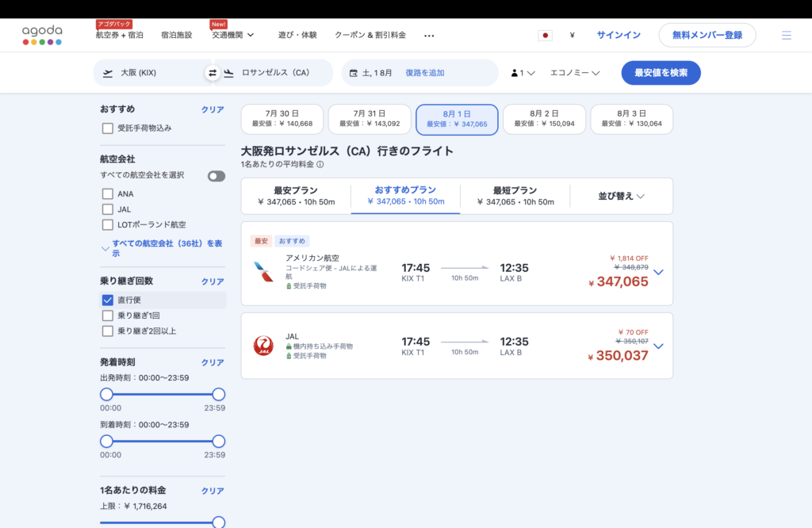Image resolution: width=812 pixels, height=528 pixels.
Task: Click the right handle of 出発時刻 slider
Action: pyautogui.click(x=219, y=394)
